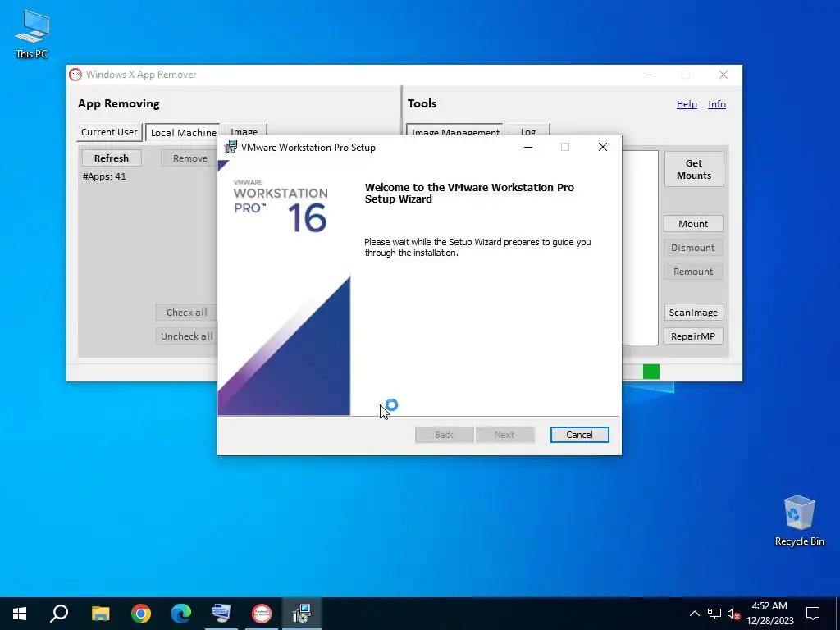
Task: Open the Windows Start menu
Action: click(20, 614)
